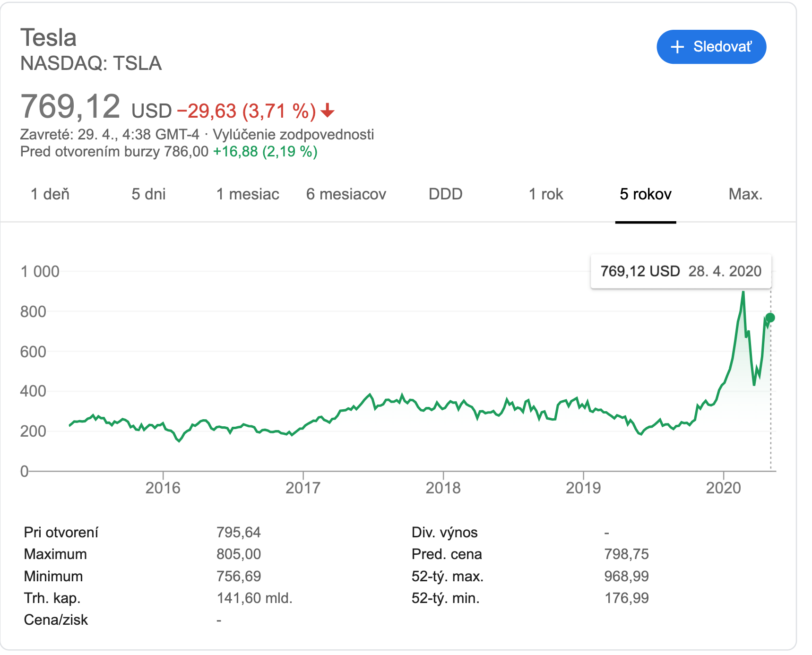Open the Vylúčenie zodpovednosti link
Screen dimensions: 812x655
click(x=293, y=135)
